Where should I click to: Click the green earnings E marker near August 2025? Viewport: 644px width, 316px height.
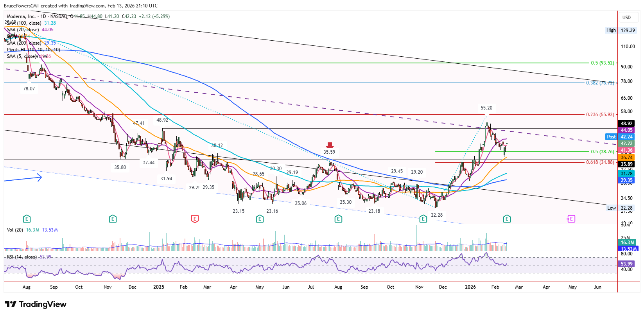[338, 219]
